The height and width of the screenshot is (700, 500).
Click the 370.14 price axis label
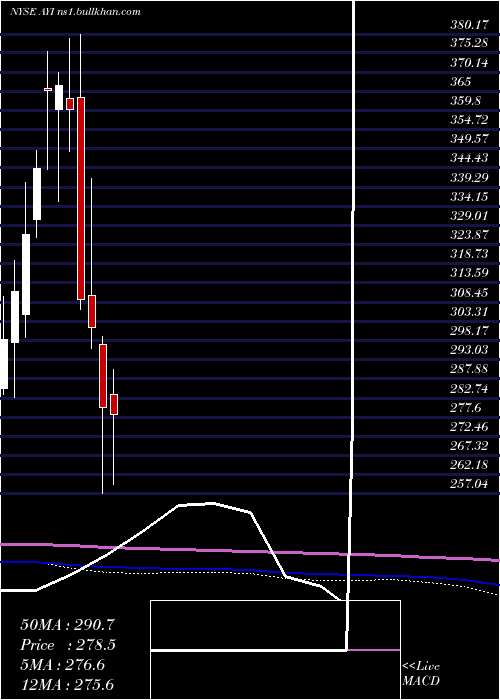pos(469,63)
